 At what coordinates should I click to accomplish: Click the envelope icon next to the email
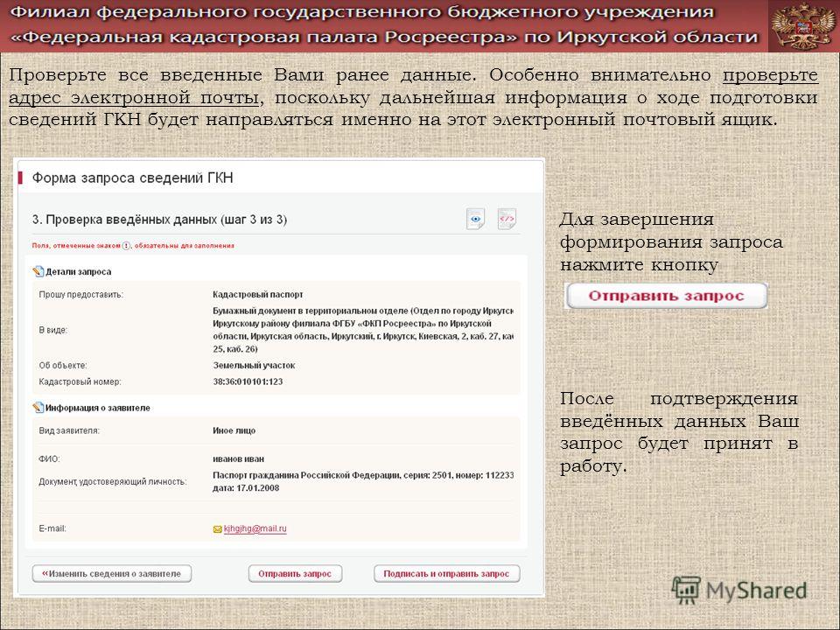(218, 529)
